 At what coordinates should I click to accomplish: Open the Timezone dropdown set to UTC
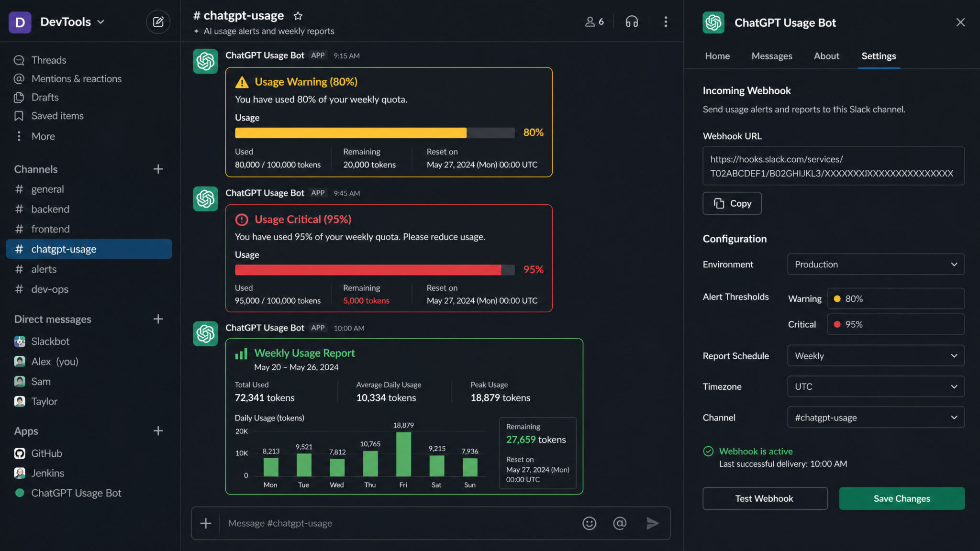(x=876, y=386)
